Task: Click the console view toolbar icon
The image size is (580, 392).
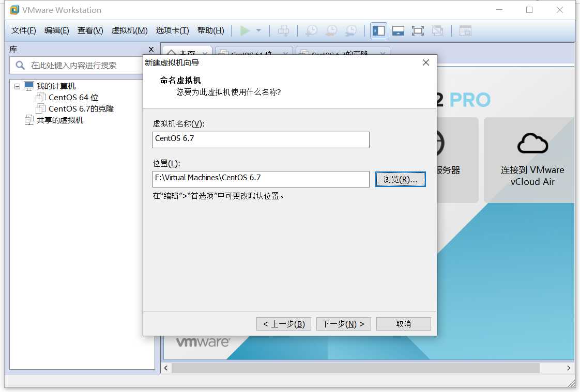Action: (465, 30)
